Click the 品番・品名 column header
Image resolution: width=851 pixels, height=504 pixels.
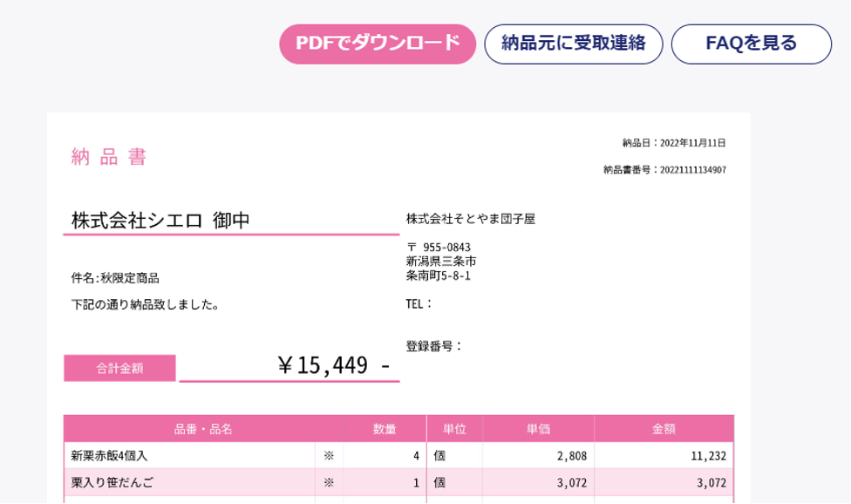pyautogui.click(x=203, y=429)
